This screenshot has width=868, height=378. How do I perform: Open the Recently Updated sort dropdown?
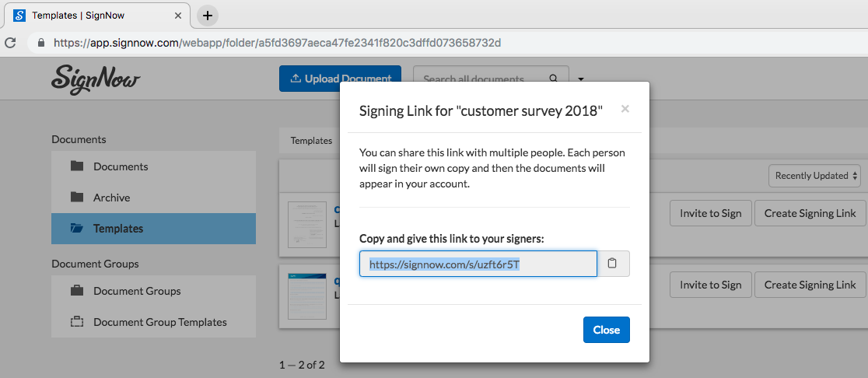[816, 176]
